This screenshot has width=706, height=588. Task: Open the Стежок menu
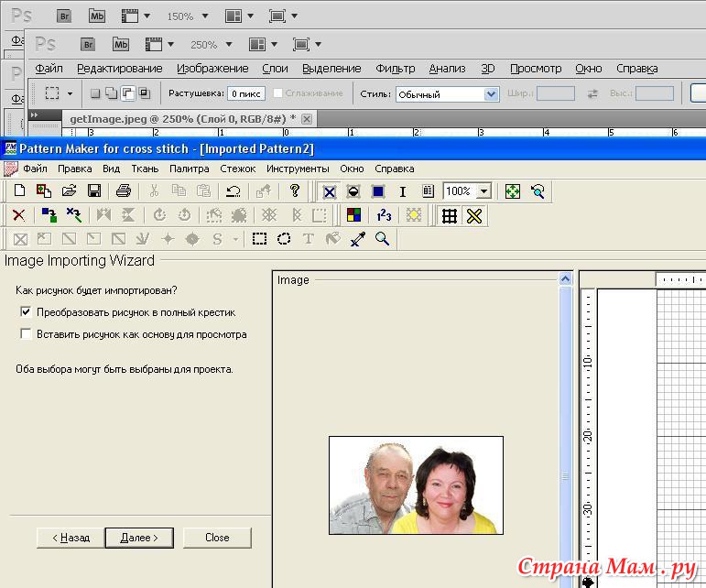tap(238, 169)
